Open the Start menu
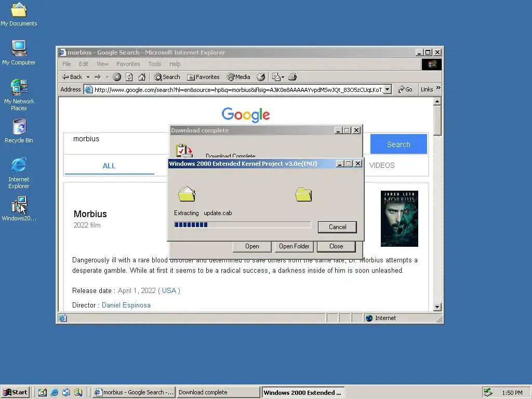Screen dimensions: 532x399 coord(15,393)
